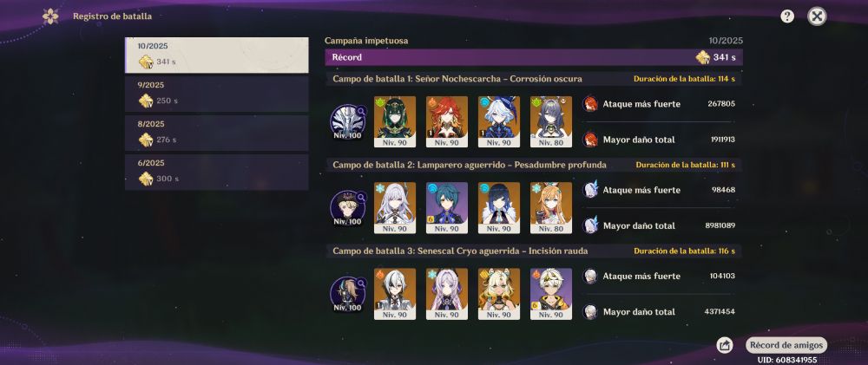Click blue-haired character with 6 badge, battlefield 2

tap(447, 208)
